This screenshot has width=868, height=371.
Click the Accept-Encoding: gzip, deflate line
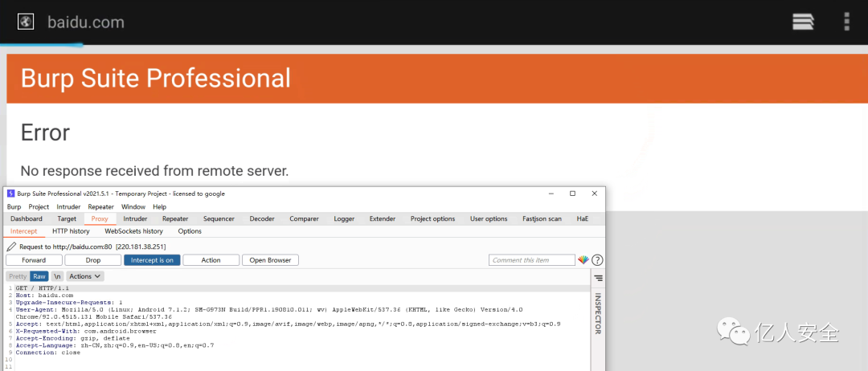pyautogui.click(x=72, y=338)
